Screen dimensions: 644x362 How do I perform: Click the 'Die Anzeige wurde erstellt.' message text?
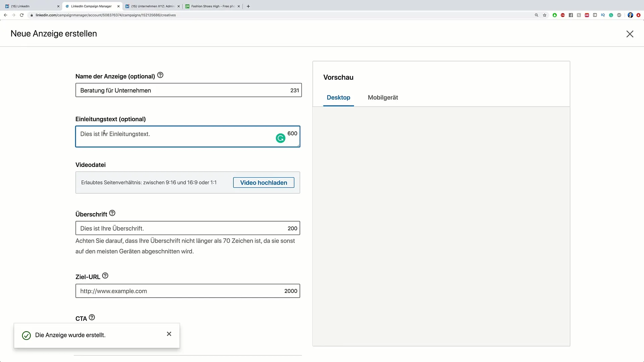point(70,335)
